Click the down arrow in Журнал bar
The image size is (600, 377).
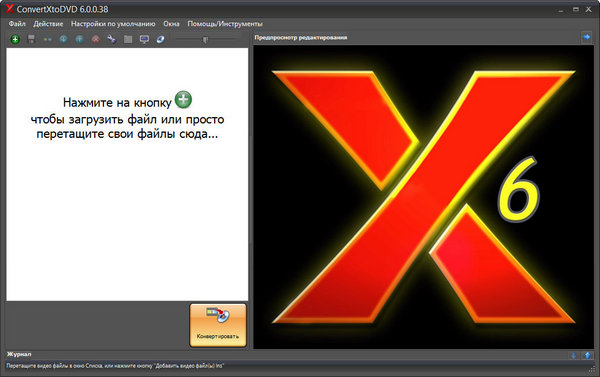coord(574,356)
